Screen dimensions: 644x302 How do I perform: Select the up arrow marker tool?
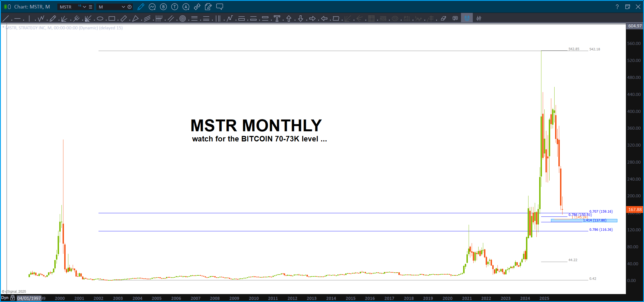(289, 19)
